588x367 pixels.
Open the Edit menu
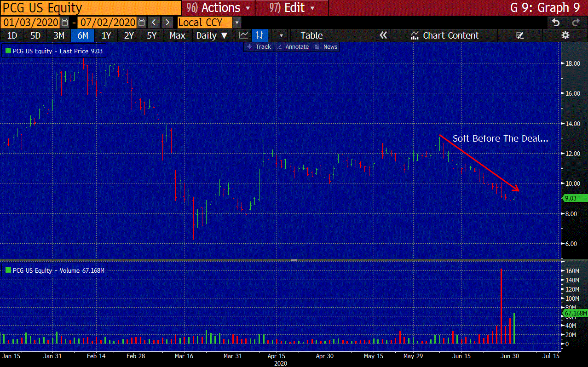tap(292, 8)
